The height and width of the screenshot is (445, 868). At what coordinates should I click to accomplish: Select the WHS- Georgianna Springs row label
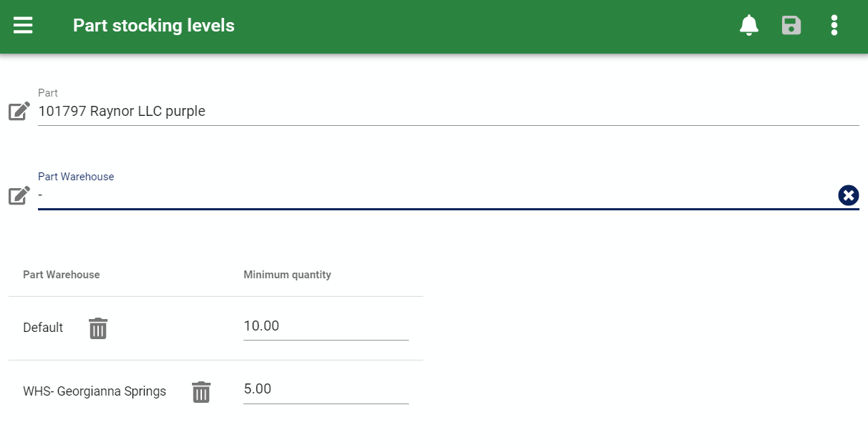(95, 391)
